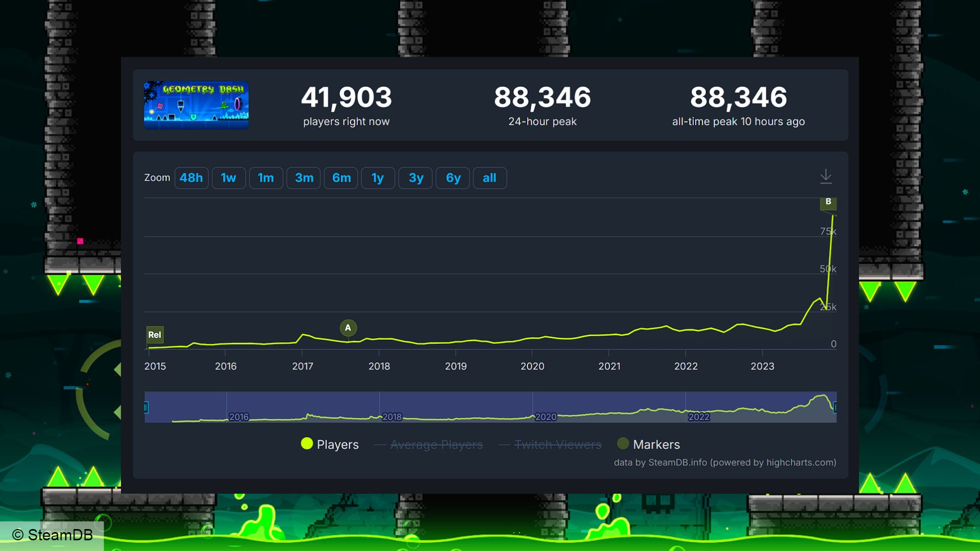Click the 2016 label on the x-axis
The height and width of the screenshot is (551, 980).
pyautogui.click(x=226, y=366)
